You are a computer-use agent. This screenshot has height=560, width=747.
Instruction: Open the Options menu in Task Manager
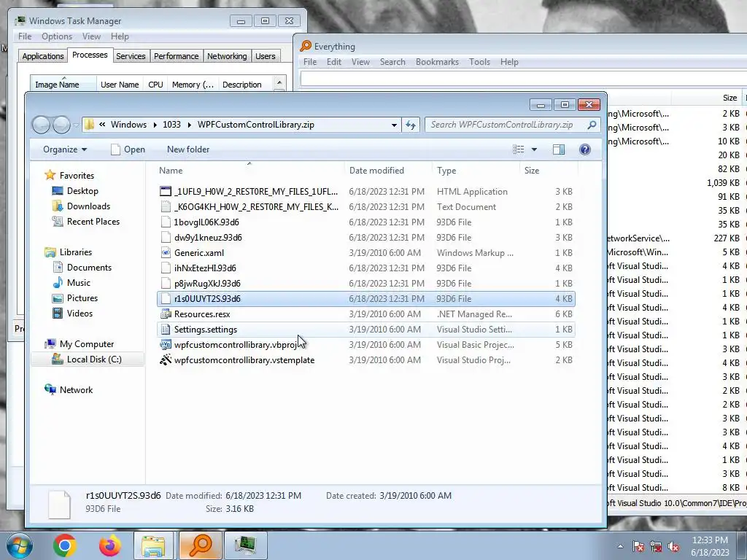coord(57,36)
